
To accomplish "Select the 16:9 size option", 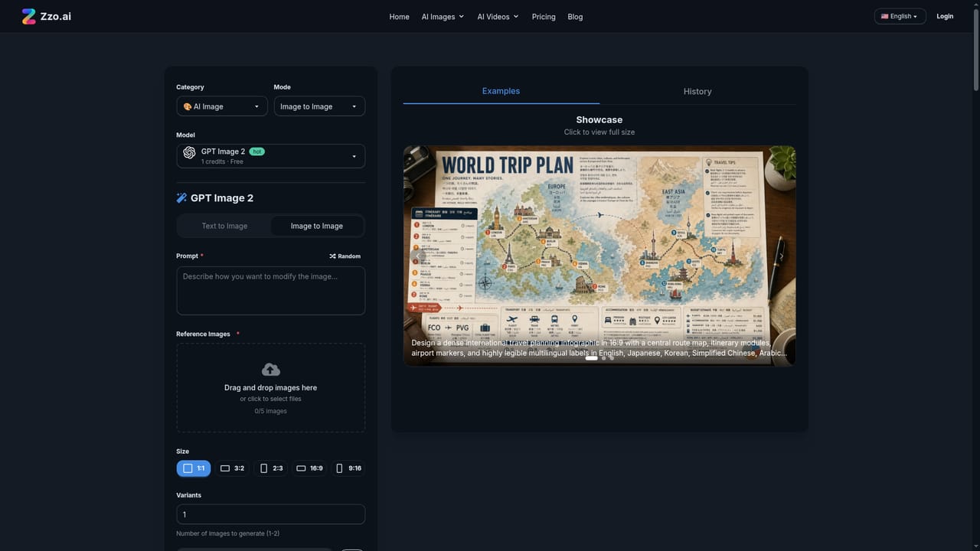I will pyautogui.click(x=309, y=468).
